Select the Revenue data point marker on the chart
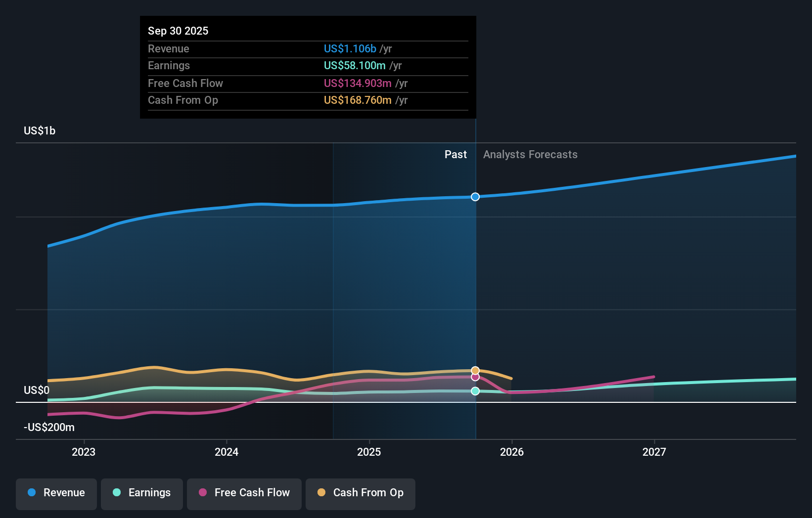The width and height of the screenshot is (812, 518). coord(475,197)
